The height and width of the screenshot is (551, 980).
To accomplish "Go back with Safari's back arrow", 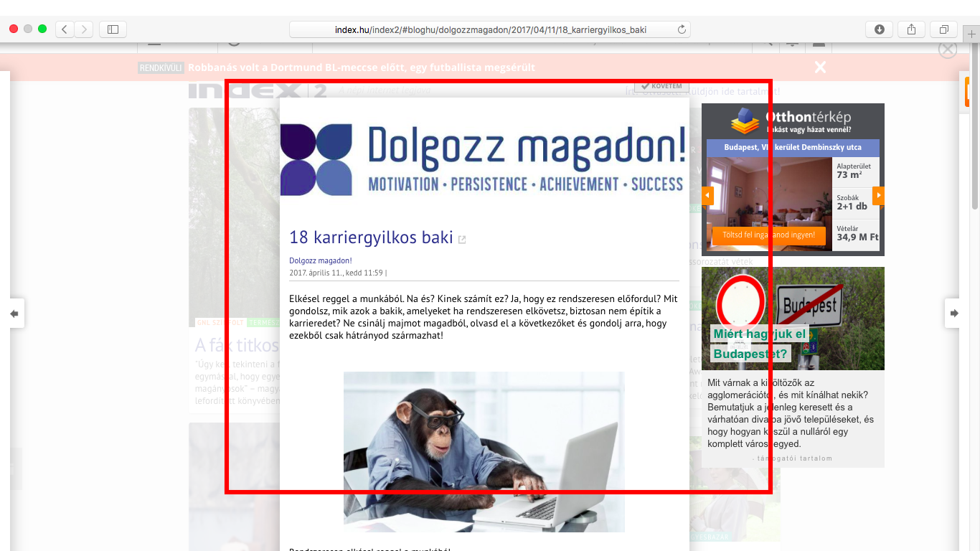I will (x=65, y=29).
